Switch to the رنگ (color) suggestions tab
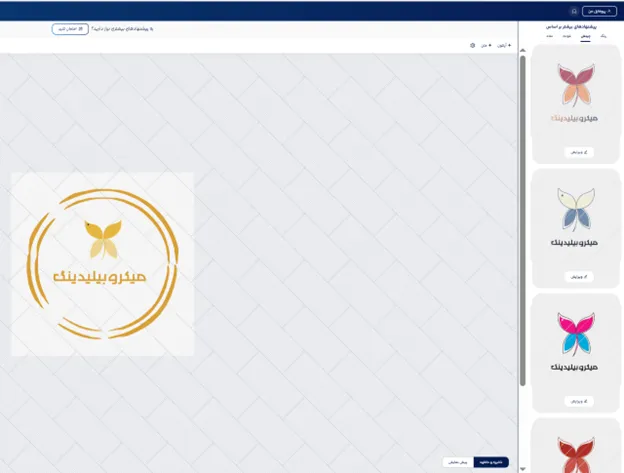 coord(604,36)
